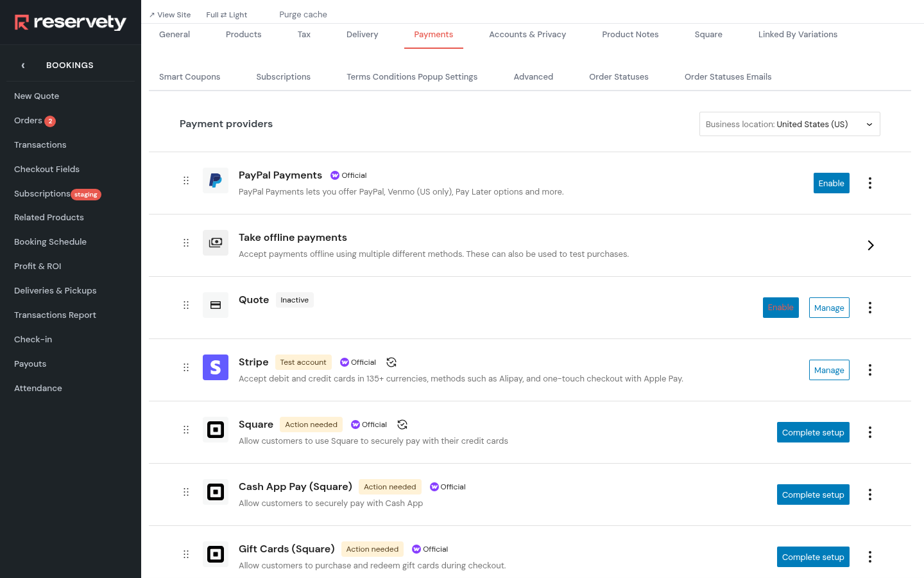Grab the drag handle for PayPal Payments
The width and height of the screenshot is (924, 578).
click(x=186, y=180)
